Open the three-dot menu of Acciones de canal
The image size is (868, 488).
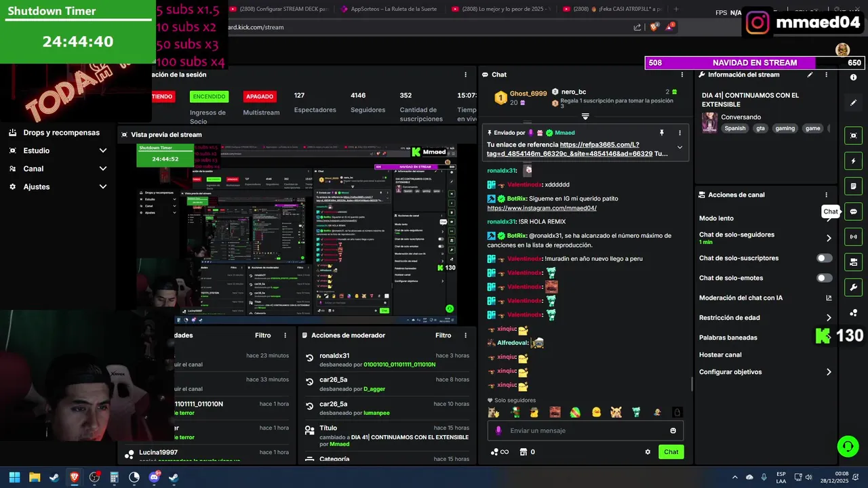[826, 195]
